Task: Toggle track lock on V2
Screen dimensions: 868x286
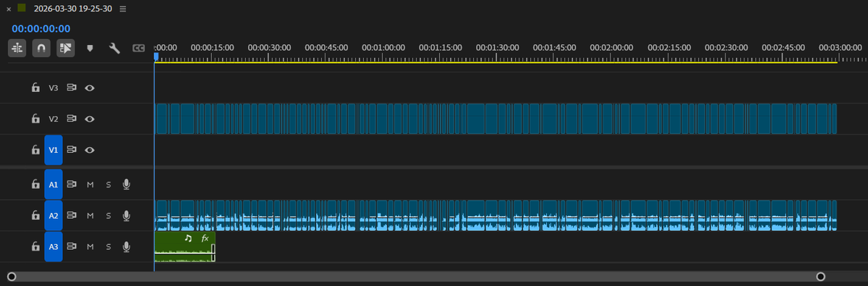Action: [x=35, y=118]
